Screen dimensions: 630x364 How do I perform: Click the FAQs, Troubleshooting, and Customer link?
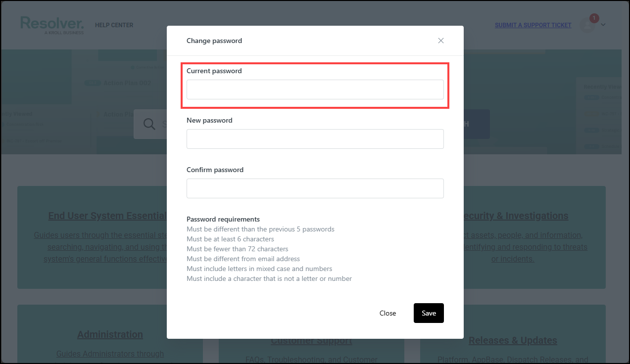click(311, 360)
